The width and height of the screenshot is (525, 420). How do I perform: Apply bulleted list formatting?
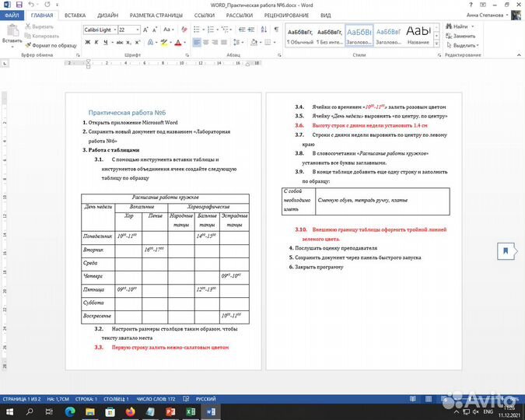coord(197,30)
